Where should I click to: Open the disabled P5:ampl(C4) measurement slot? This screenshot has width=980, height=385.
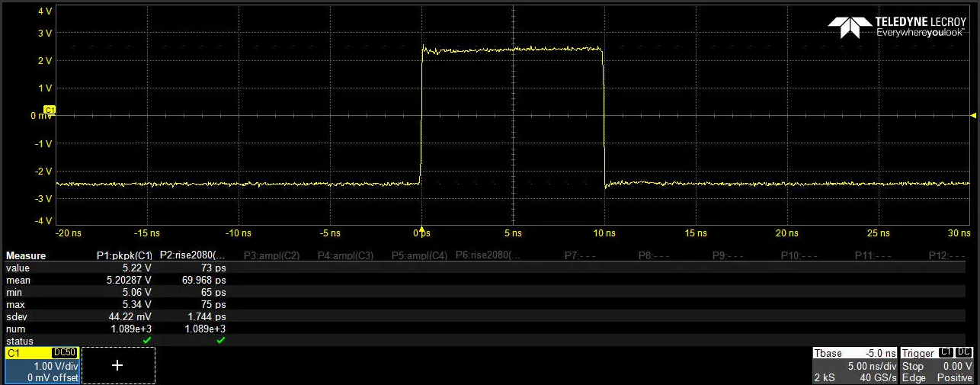tap(420, 255)
